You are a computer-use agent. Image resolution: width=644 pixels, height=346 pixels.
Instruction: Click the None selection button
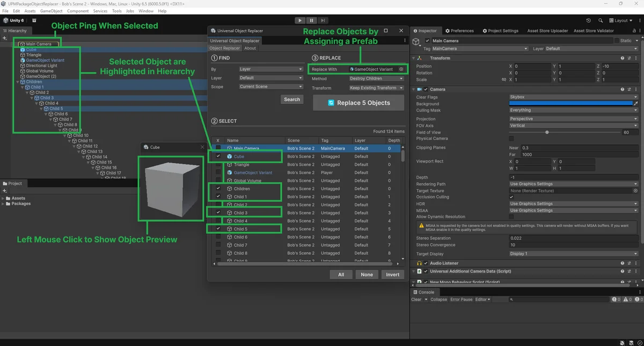tap(367, 275)
